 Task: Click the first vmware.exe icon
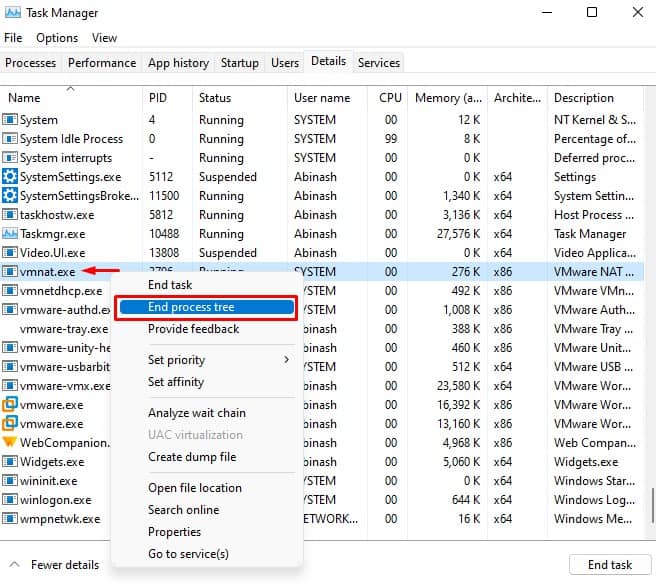10,405
